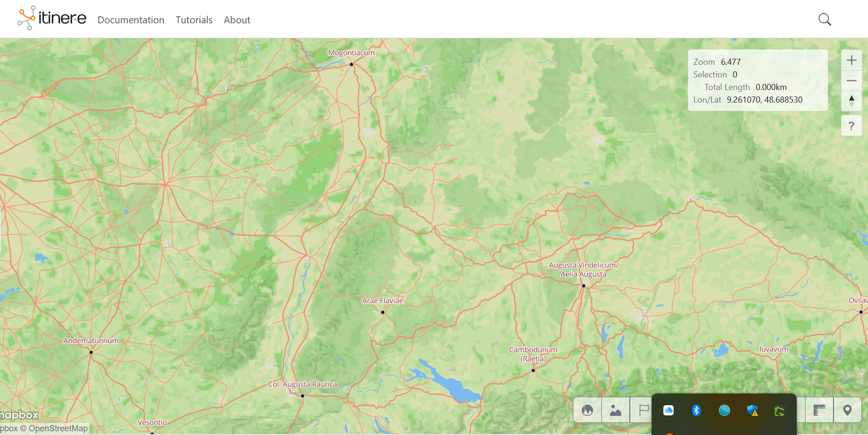Click the map zoom out minus button
868x435 pixels.
click(851, 81)
